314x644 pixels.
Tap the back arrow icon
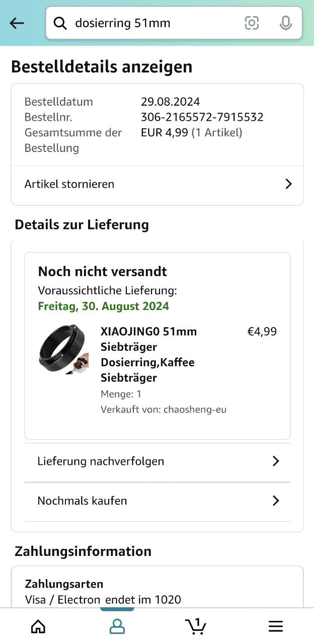pos(17,23)
